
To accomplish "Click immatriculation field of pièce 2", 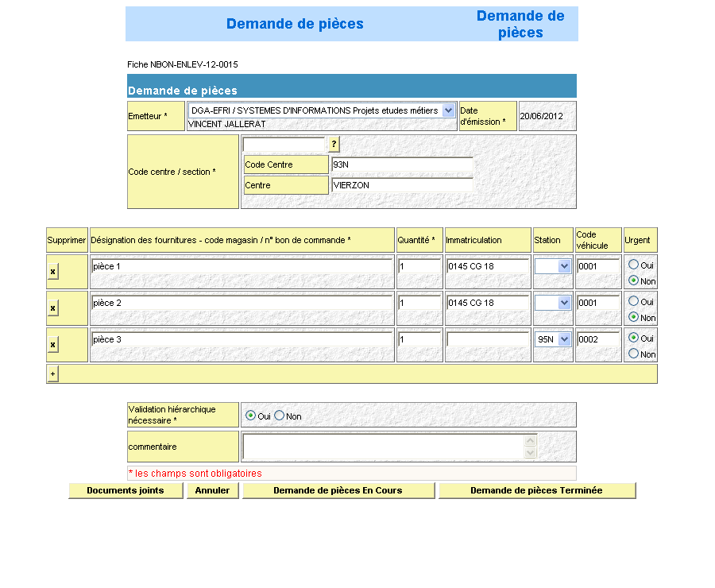I will tap(488, 303).
